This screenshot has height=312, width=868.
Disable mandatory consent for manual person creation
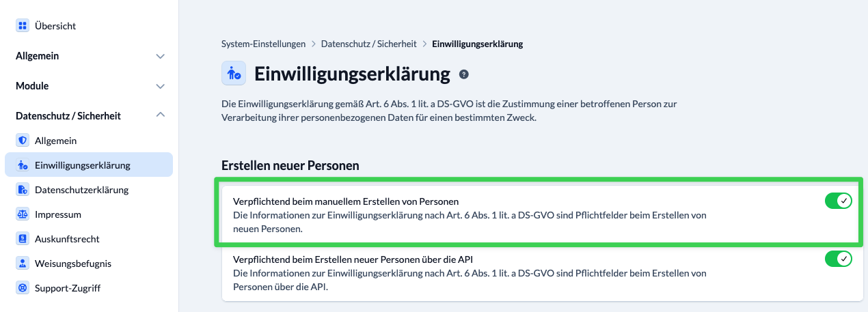pos(839,201)
